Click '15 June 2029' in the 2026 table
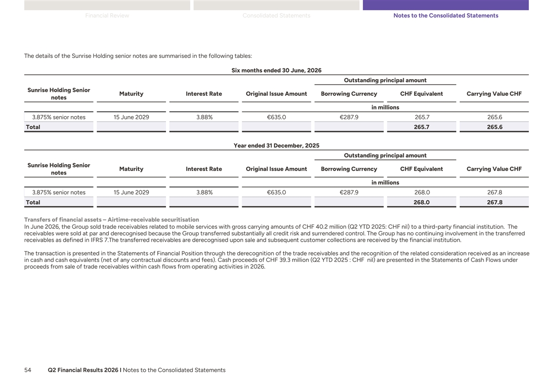Screen dimensions: 554x392 [x=131, y=117]
